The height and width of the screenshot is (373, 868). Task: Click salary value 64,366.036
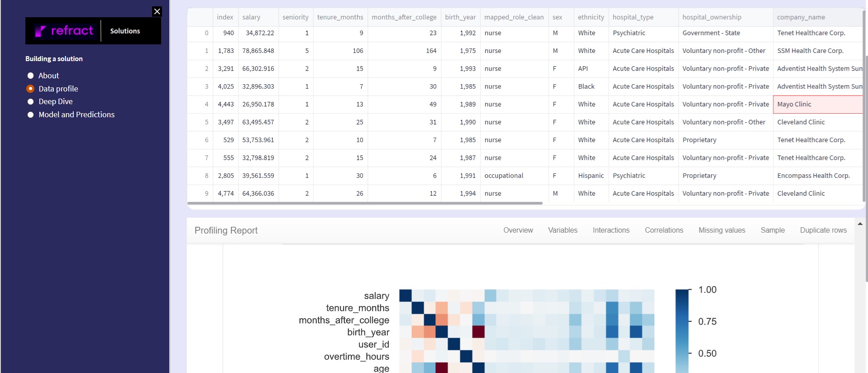(x=258, y=193)
